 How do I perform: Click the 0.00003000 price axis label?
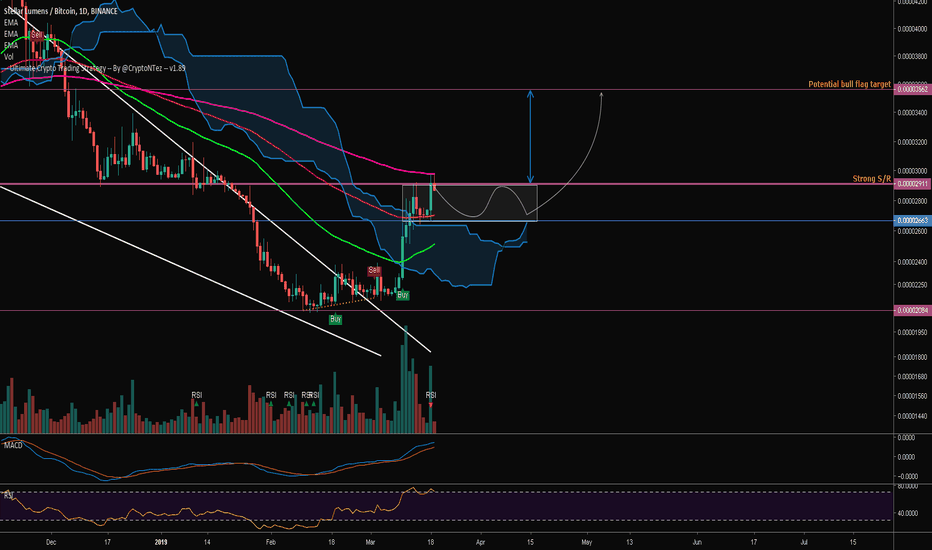pos(912,172)
